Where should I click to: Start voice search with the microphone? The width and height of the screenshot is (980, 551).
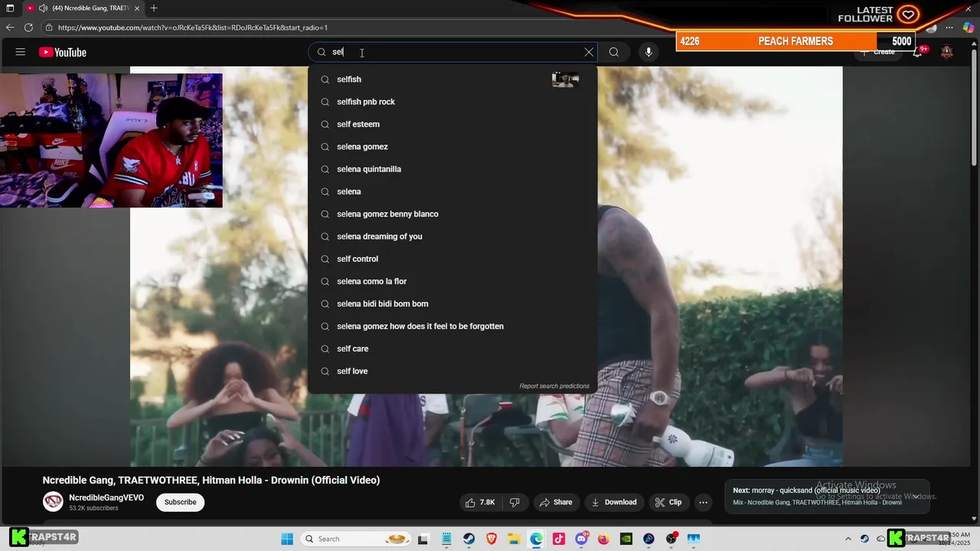click(648, 52)
